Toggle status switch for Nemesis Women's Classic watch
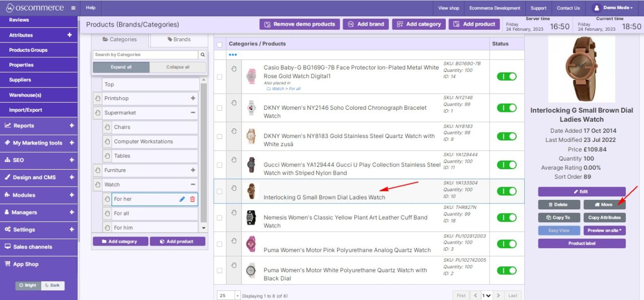644x300 pixels. (507, 218)
